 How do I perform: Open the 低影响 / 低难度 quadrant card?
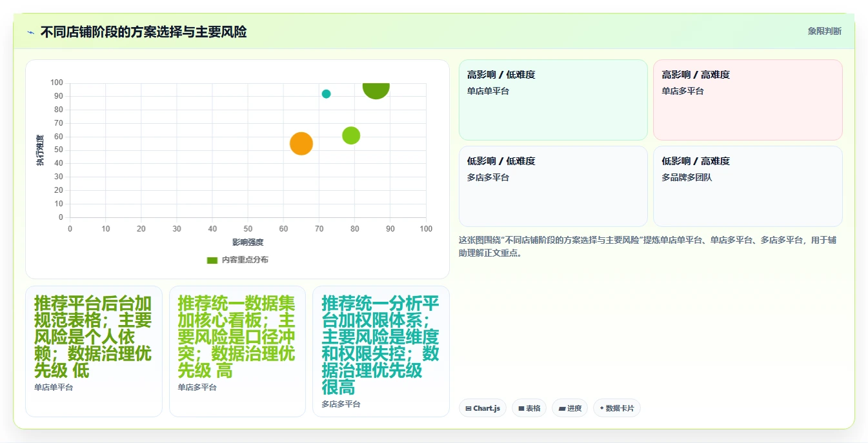click(553, 186)
